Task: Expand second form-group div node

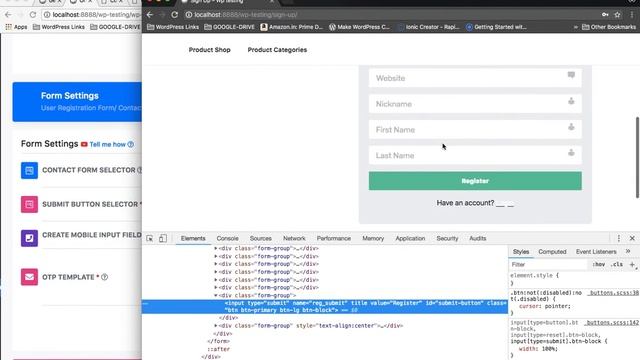Action: (x=216, y=256)
